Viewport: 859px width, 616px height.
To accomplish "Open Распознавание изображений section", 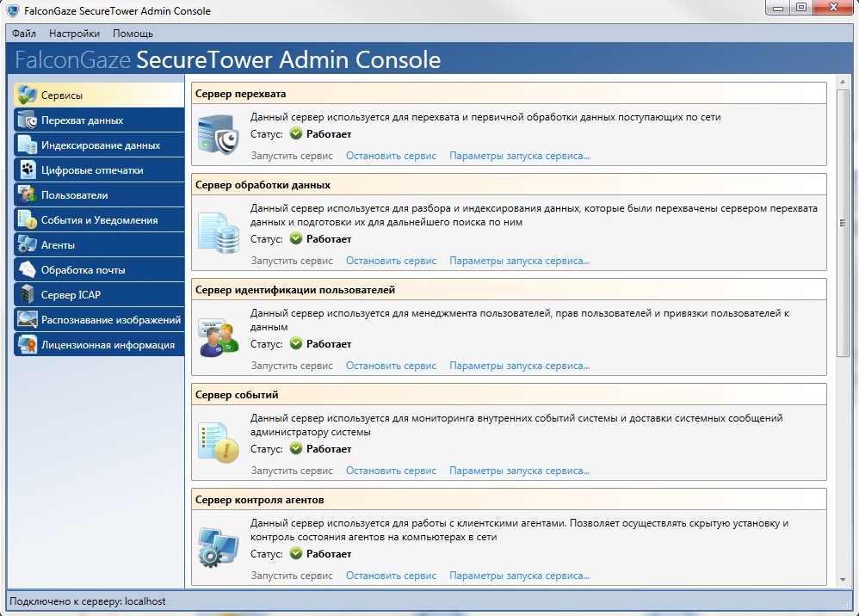I will coord(99,319).
